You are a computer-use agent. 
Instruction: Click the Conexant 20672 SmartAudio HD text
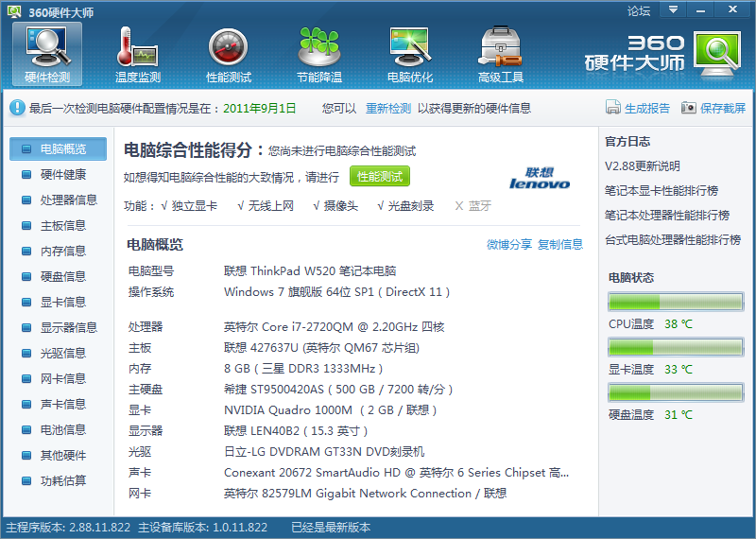click(396, 473)
